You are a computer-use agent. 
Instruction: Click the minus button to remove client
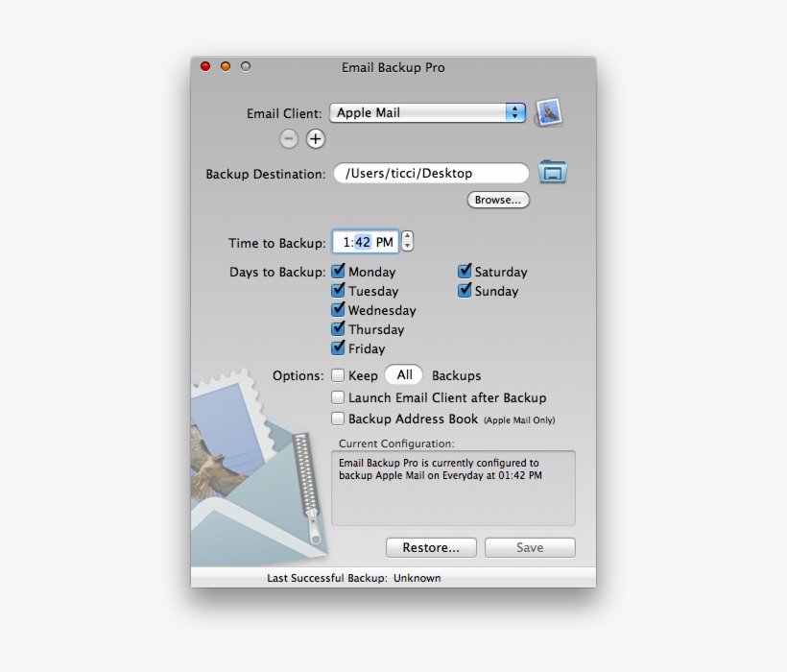tap(289, 139)
